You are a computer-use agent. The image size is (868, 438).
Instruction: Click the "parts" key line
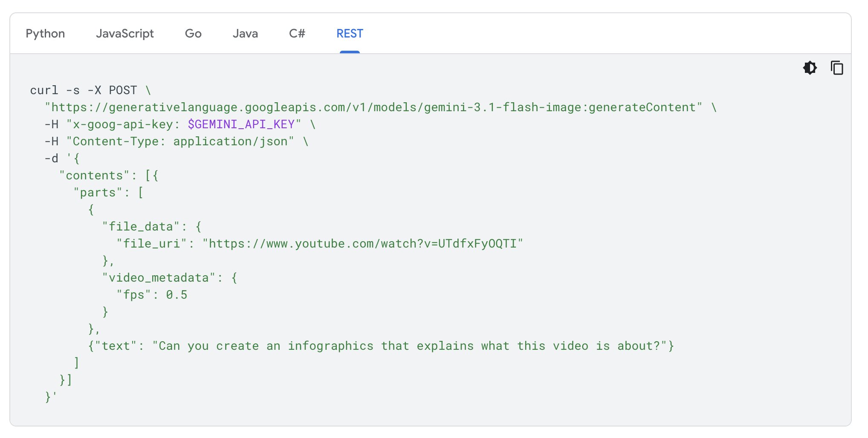click(x=109, y=193)
